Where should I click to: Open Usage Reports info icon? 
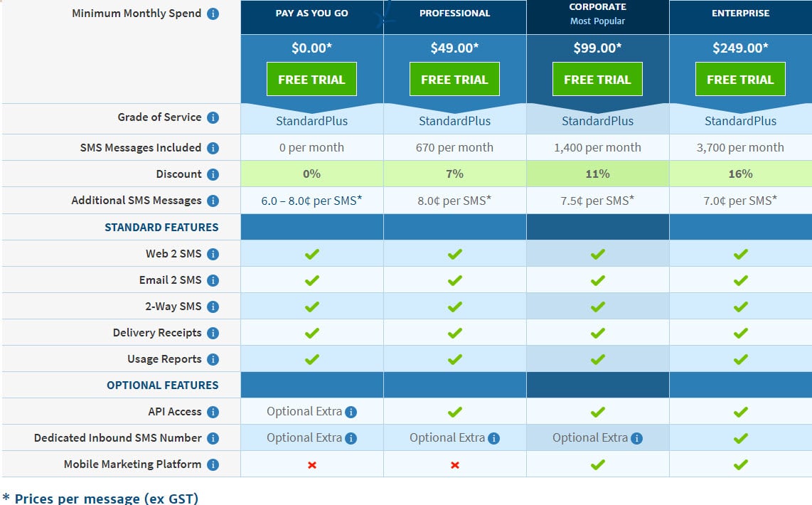tap(213, 359)
